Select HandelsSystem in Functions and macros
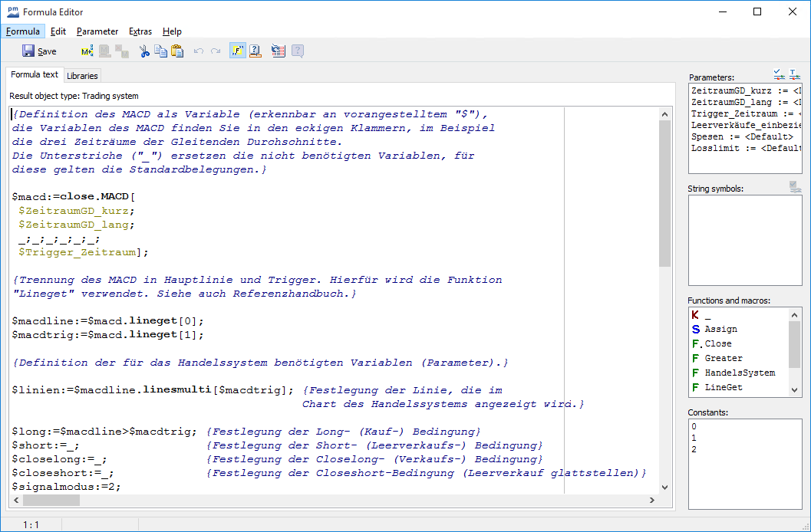Viewport: 811px width, 532px height. click(x=740, y=373)
